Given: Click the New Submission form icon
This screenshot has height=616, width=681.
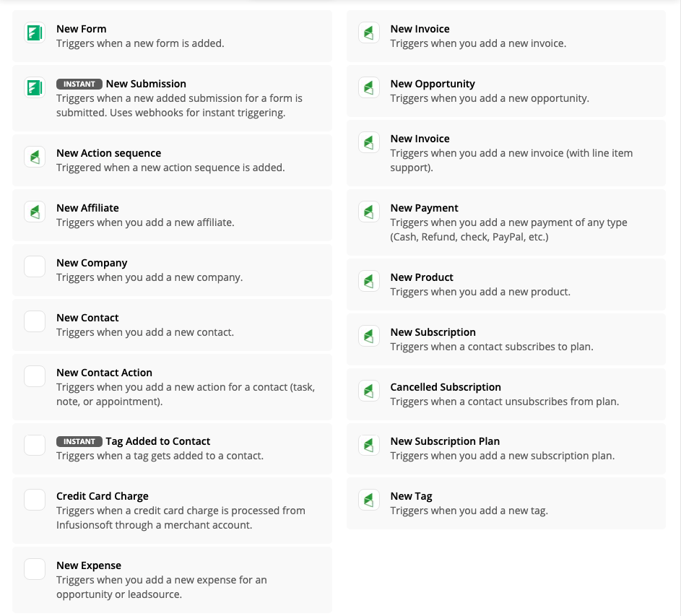Looking at the screenshot, I should pyautogui.click(x=35, y=87).
